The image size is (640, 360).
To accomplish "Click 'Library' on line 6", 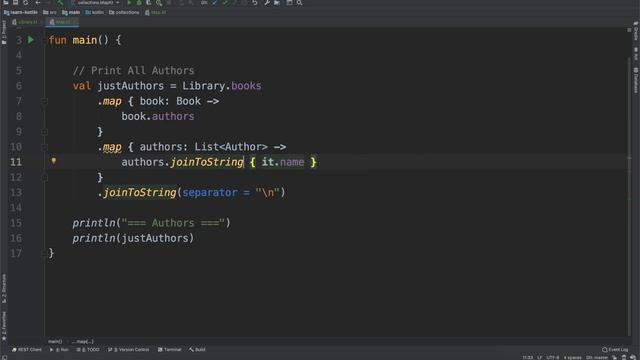I will (203, 86).
